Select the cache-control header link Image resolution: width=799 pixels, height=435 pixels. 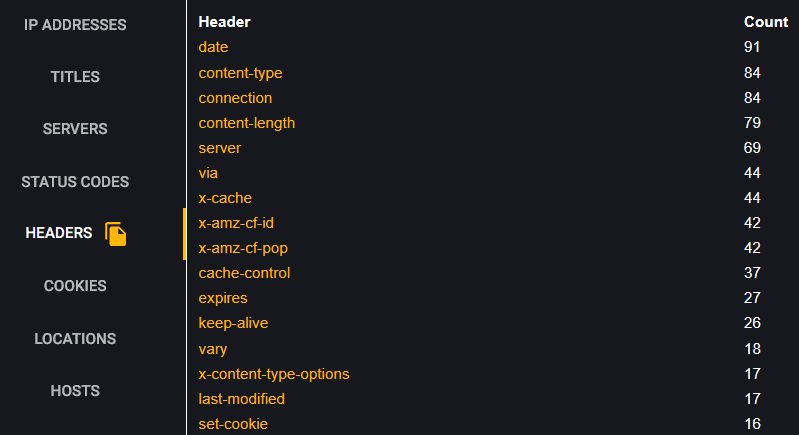[244, 273]
